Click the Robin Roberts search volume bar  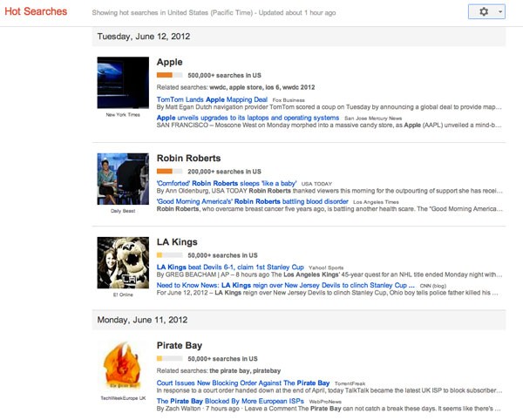tap(169, 172)
